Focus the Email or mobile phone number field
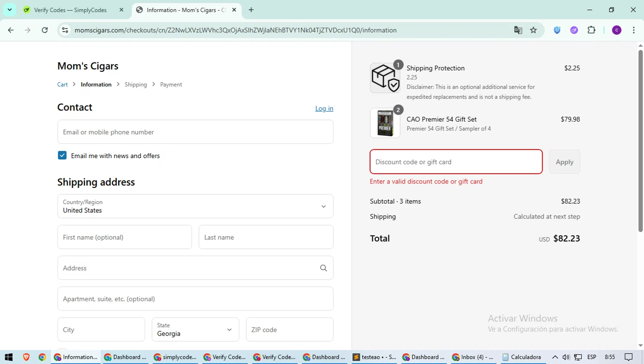This screenshot has width=644, height=364. pos(195,132)
